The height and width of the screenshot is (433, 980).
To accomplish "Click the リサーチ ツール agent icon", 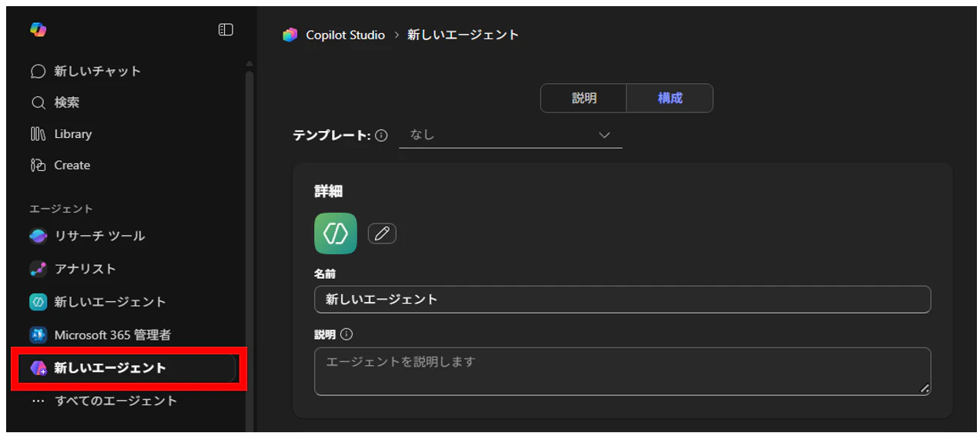I will pos(38,236).
